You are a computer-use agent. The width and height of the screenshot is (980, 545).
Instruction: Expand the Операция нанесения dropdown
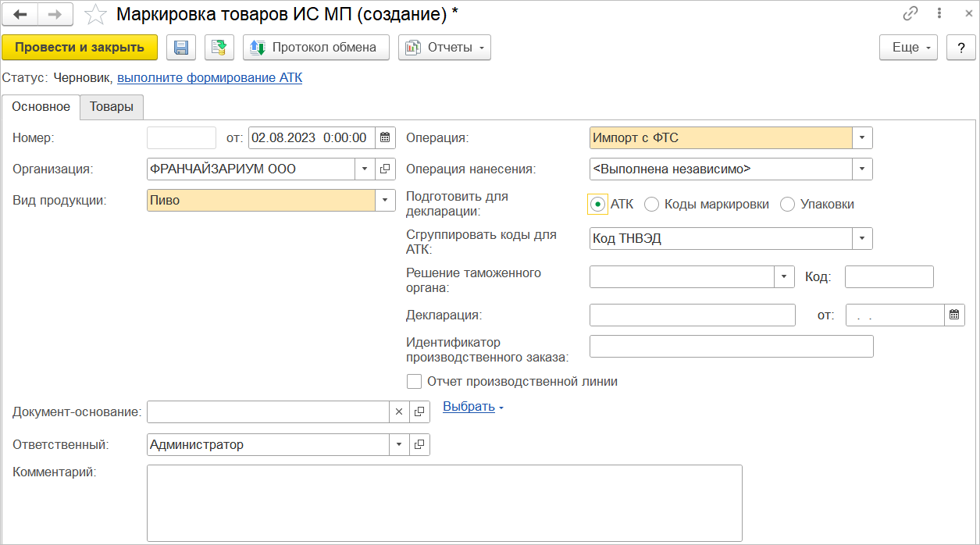(x=862, y=169)
